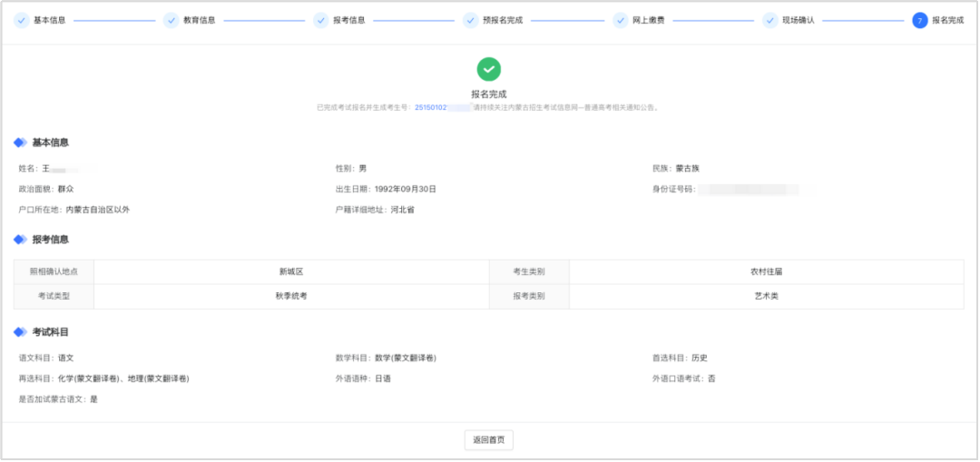Open the exam number link 25150102
The height and width of the screenshot is (462, 980).
(430, 107)
